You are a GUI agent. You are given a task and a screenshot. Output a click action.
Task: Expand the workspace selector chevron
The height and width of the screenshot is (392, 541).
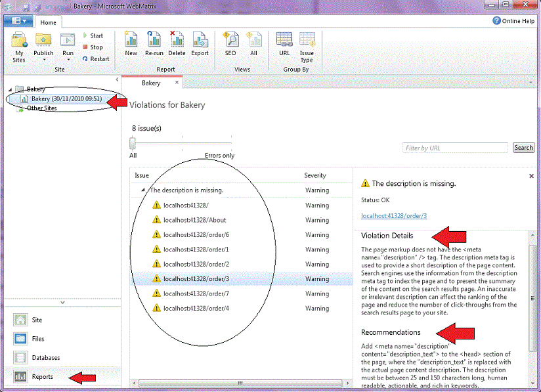62,302
